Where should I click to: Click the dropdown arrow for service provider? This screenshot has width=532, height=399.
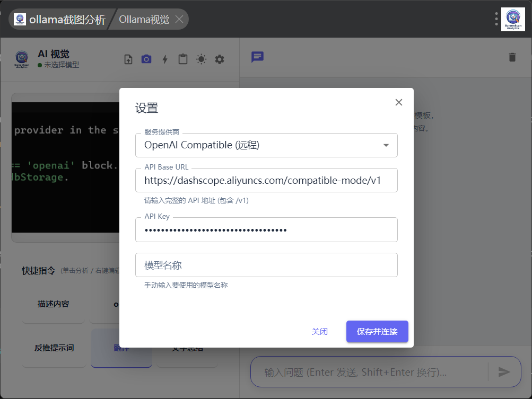pos(386,145)
